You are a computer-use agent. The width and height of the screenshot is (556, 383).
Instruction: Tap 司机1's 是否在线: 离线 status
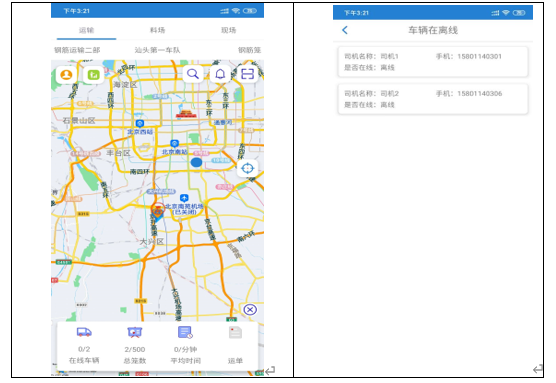click(x=369, y=67)
